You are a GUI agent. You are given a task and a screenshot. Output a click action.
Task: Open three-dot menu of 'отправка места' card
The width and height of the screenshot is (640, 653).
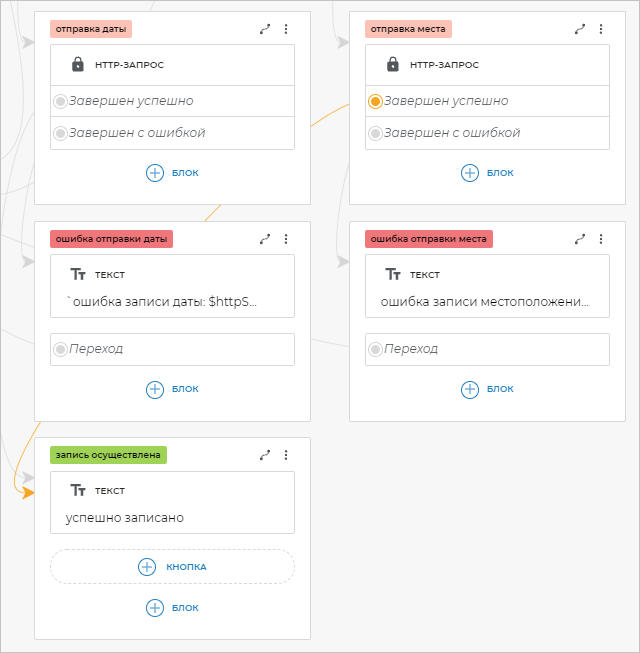click(601, 30)
